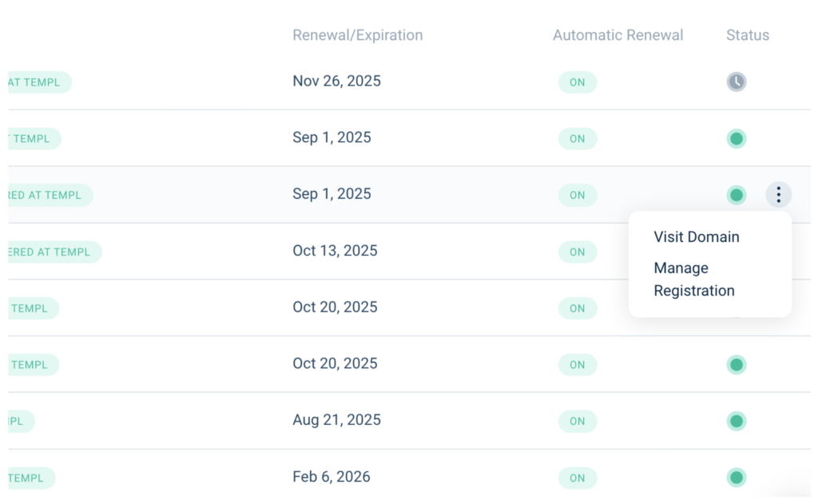The image size is (818, 504).
Task: Click the Status column header
Action: tap(747, 35)
